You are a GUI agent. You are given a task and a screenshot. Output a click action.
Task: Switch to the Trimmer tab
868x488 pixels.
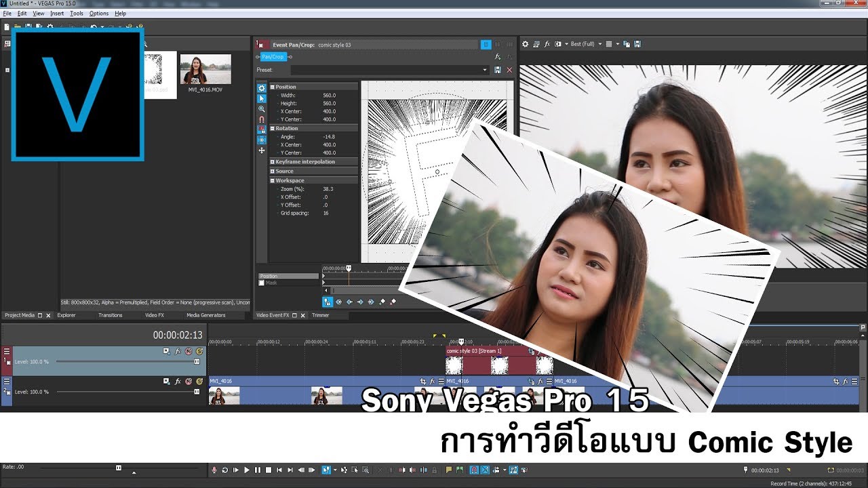[321, 315]
